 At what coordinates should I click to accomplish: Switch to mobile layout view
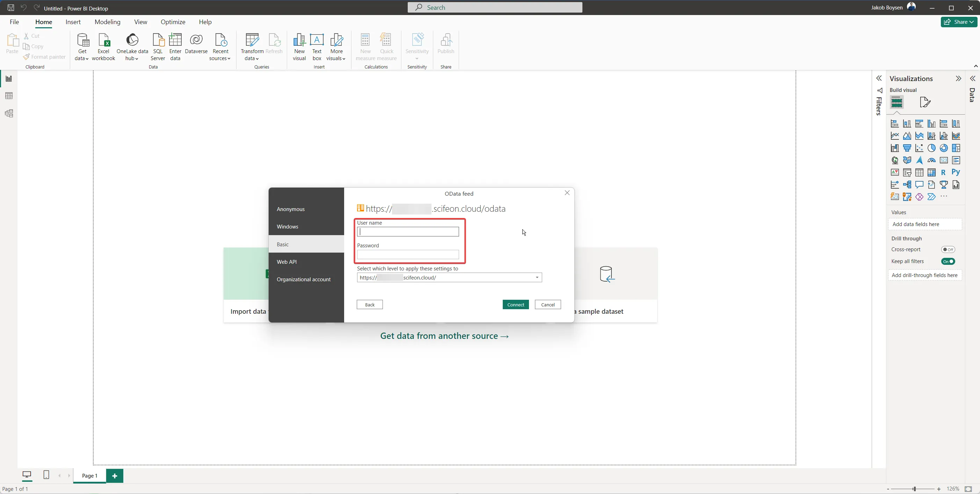coord(46,474)
